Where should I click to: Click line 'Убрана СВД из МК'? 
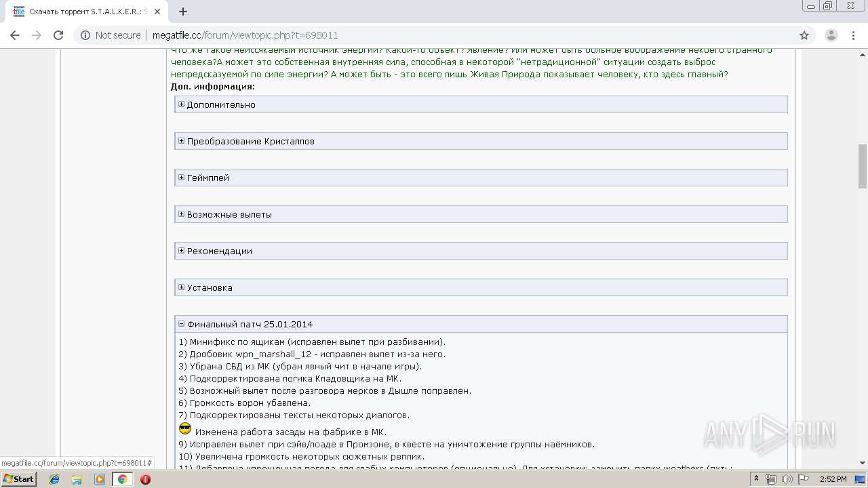300,366
